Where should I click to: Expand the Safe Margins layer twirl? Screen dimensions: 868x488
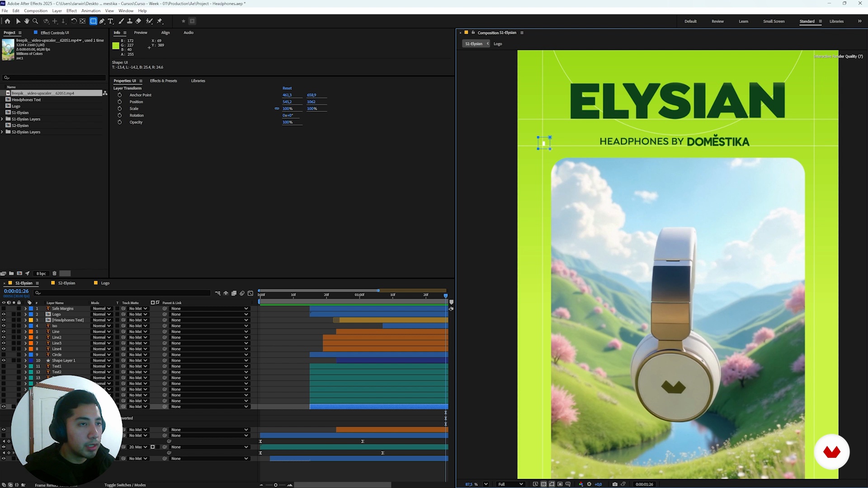click(25, 309)
